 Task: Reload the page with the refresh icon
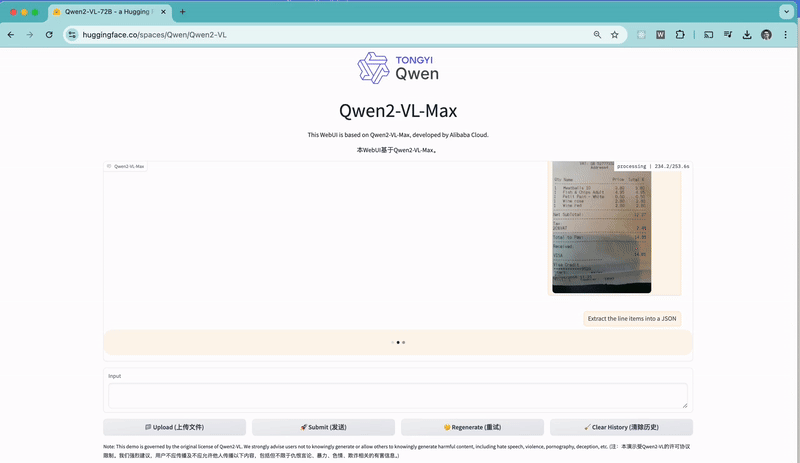click(x=49, y=35)
